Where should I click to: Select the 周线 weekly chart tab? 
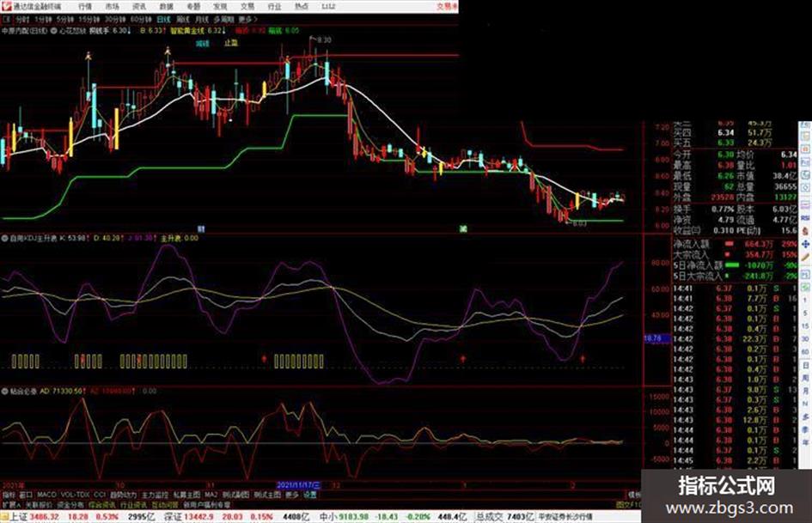point(183,20)
